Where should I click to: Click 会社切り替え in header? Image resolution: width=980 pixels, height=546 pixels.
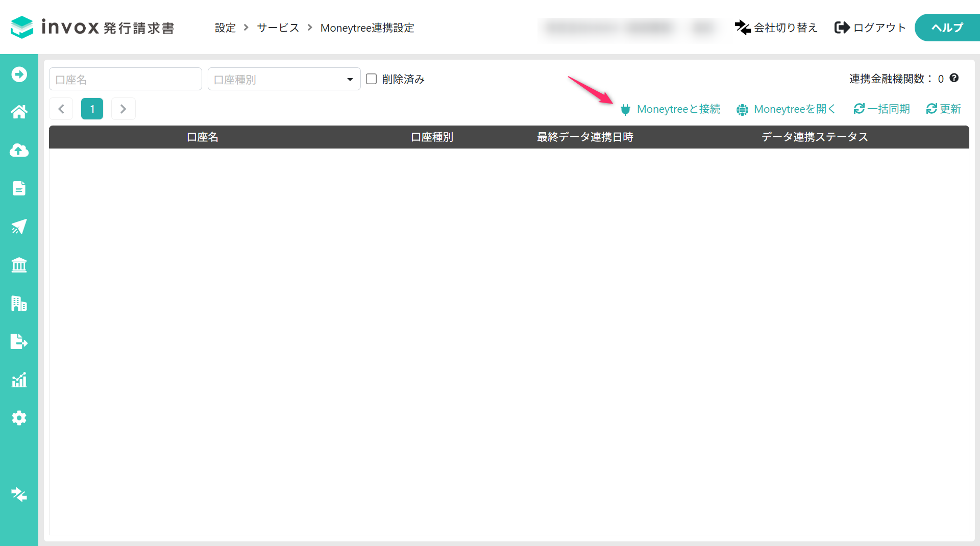click(786, 28)
